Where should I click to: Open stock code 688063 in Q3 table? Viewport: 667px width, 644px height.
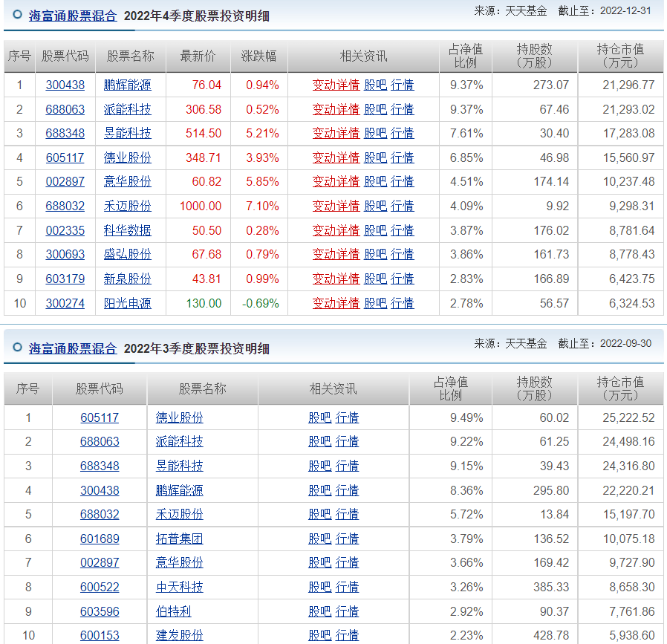(x=100, y=441)
